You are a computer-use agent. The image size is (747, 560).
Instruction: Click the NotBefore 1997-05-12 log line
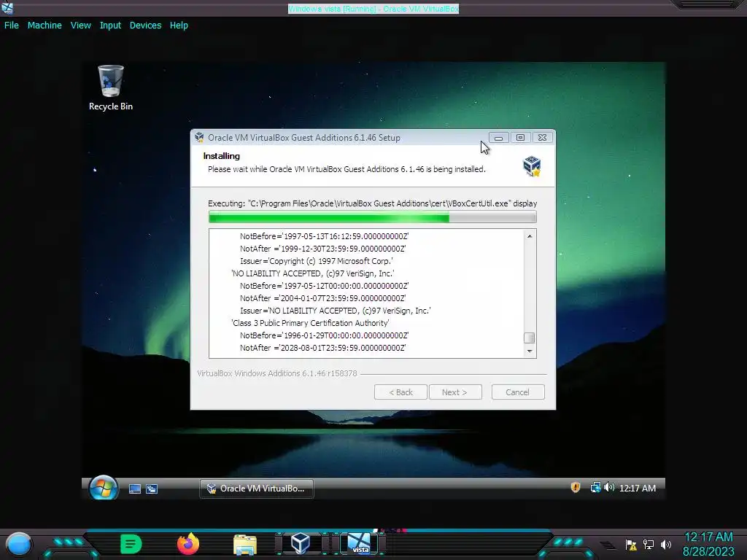pyautogui.click(x=324, y=286)
